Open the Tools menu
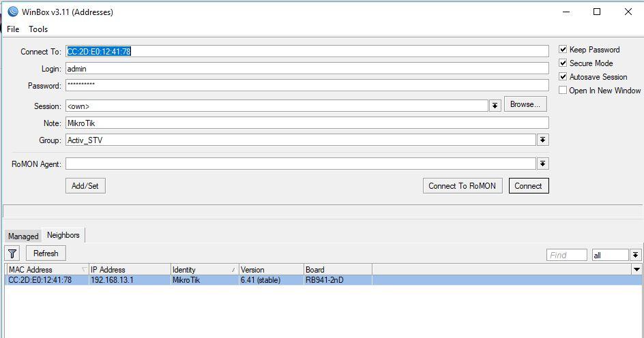 click(38, 29)
